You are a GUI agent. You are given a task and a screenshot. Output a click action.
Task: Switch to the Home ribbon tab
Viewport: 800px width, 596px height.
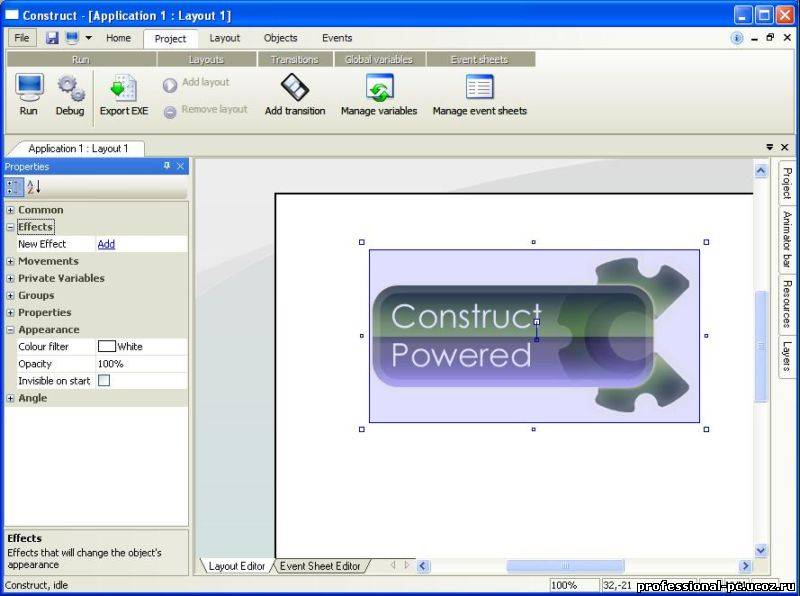click(118, 38)
